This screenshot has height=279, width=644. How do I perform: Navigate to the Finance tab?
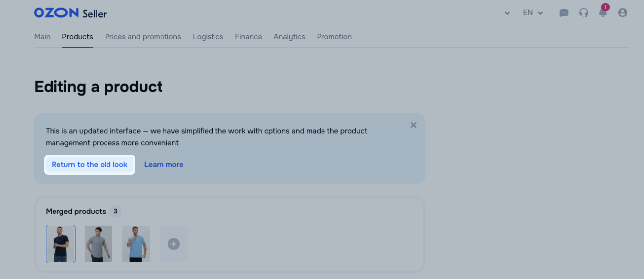point(248,37)
